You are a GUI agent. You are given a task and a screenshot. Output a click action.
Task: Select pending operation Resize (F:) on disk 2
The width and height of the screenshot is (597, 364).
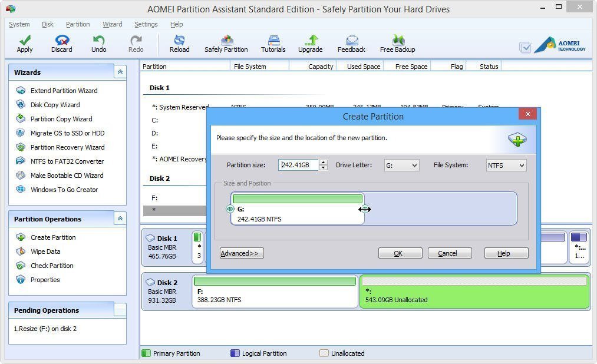(x=45, y=329)
